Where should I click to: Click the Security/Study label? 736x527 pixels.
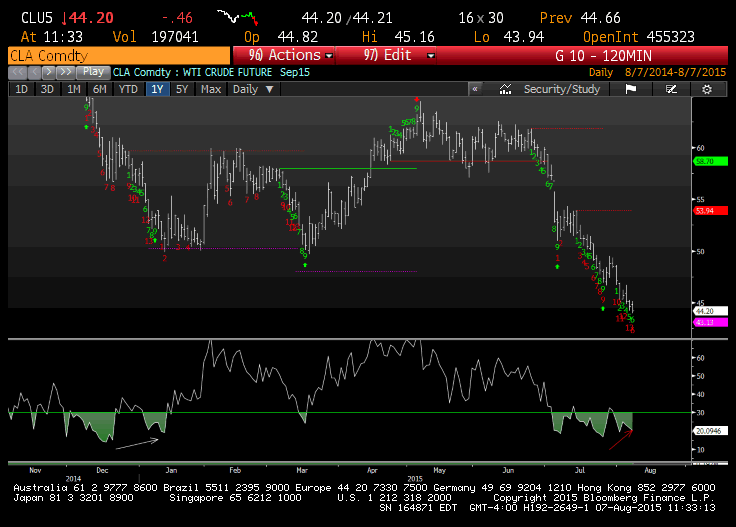562,89
